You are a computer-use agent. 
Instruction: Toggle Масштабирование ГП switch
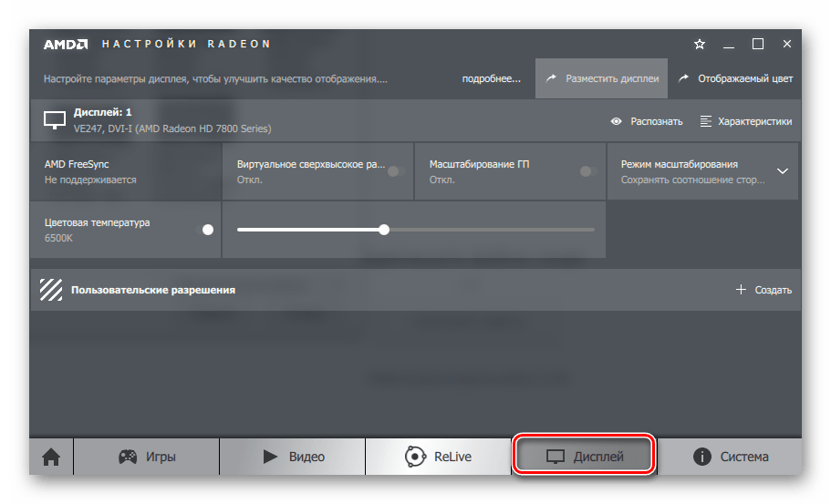pyautogui.click(x=588, y=171)
